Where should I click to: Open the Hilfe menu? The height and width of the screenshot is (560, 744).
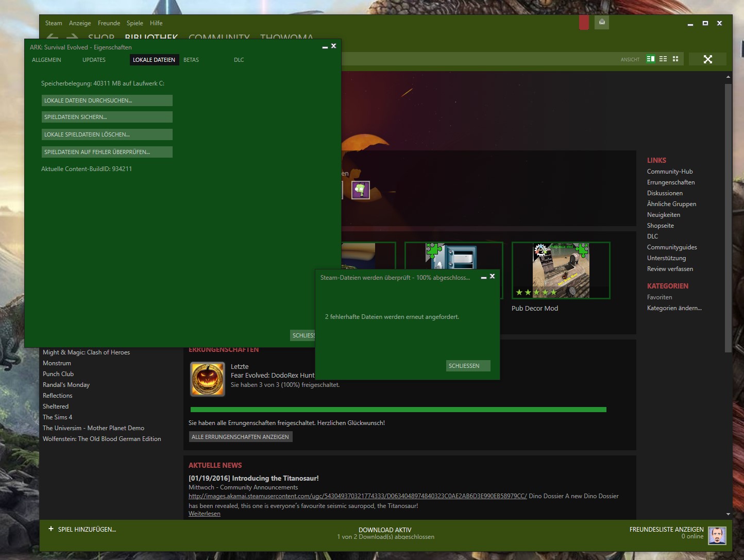point(156,23)
